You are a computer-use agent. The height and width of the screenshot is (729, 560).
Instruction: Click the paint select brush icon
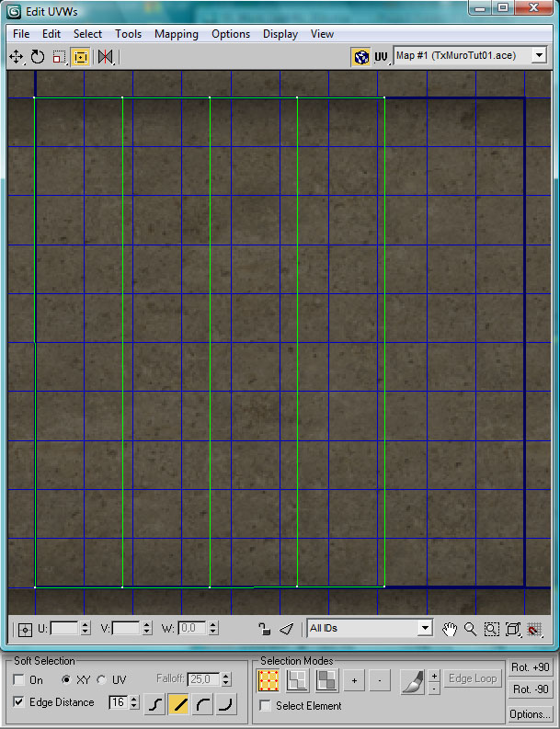click(411, 680)
